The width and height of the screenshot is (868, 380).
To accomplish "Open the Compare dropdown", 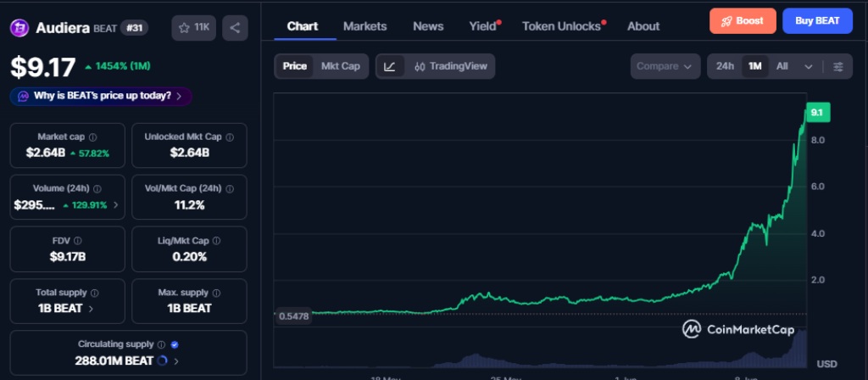I will tap(665, 66).
